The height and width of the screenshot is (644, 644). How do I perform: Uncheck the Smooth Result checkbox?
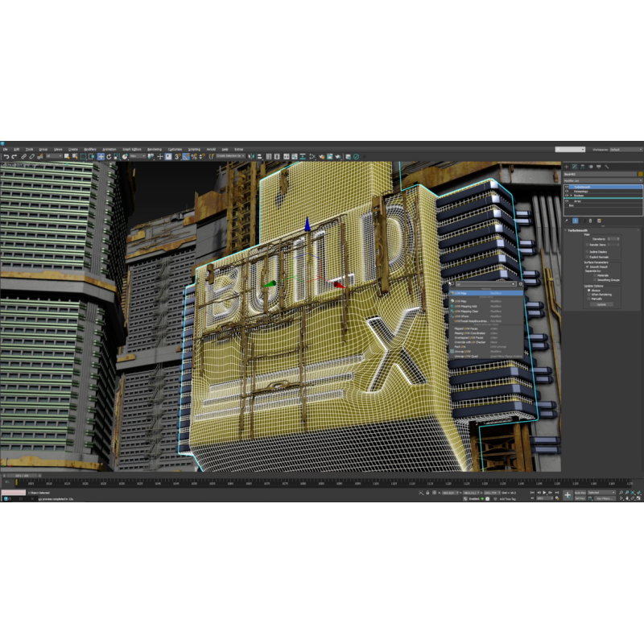coord(587,266)
